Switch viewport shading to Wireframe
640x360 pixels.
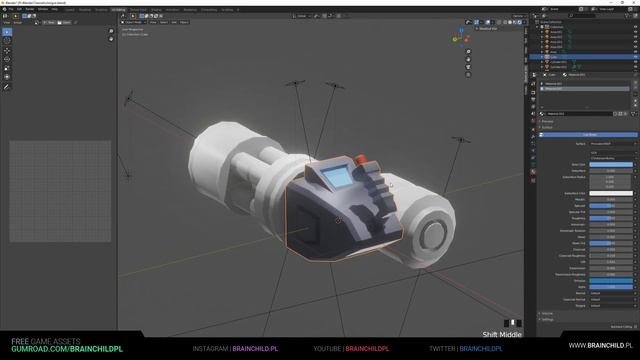505,22
